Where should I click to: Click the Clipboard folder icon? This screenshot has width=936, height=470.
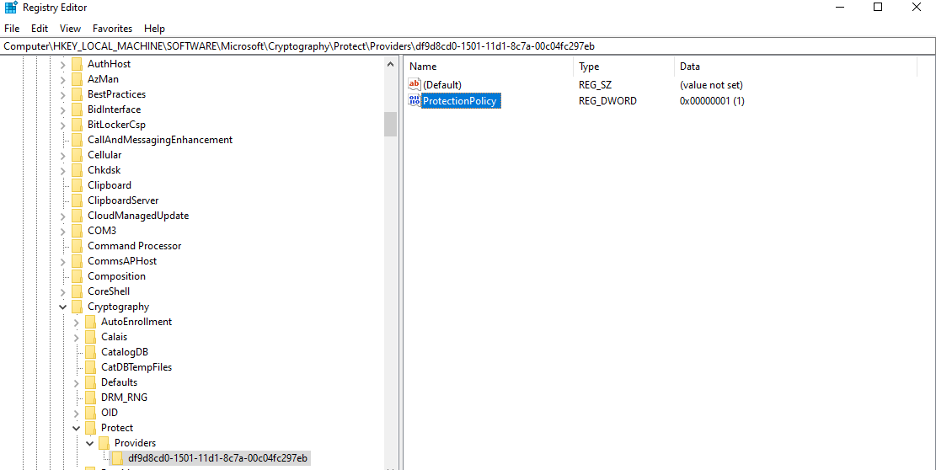[77, 185]
